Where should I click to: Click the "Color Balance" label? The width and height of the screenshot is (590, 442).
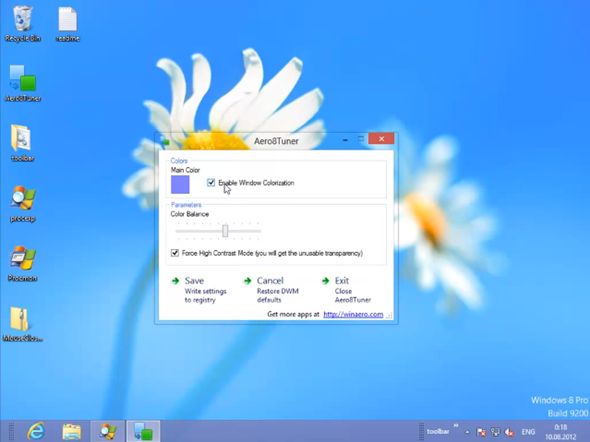(190, 214)
